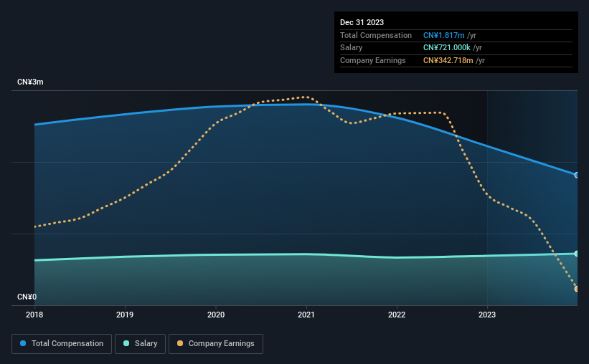This screenshot has height=364, width=589.
Task: Select the 2022 x-axis label
Action: click(397, 315)
